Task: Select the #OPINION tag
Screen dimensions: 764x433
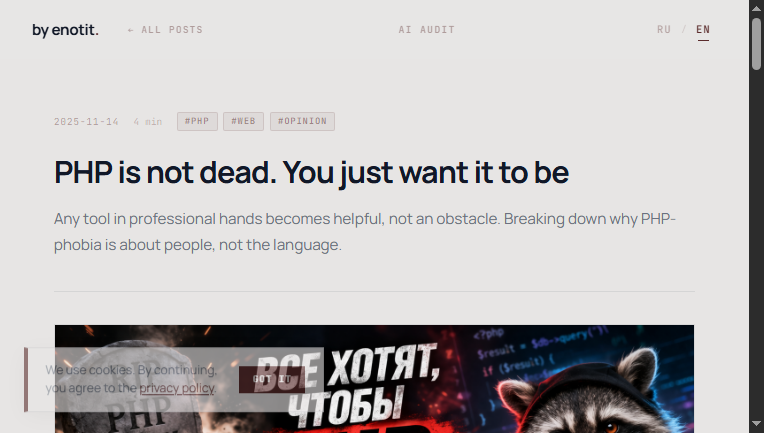Action: pyautogui.click(x=302, y=121)
